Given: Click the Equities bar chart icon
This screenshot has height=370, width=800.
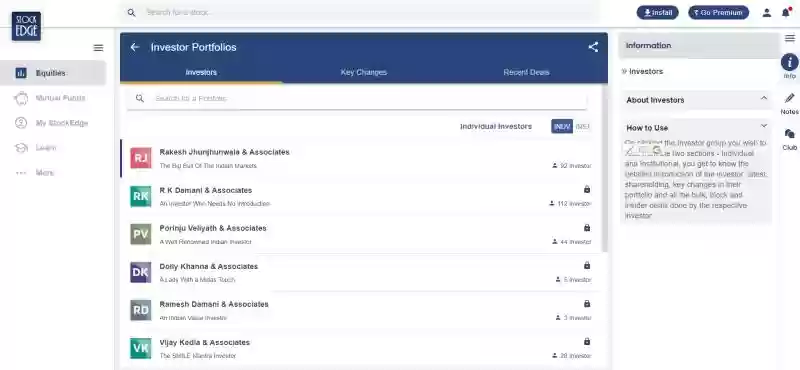Looking at the screenshot, I should coord(21,73).
